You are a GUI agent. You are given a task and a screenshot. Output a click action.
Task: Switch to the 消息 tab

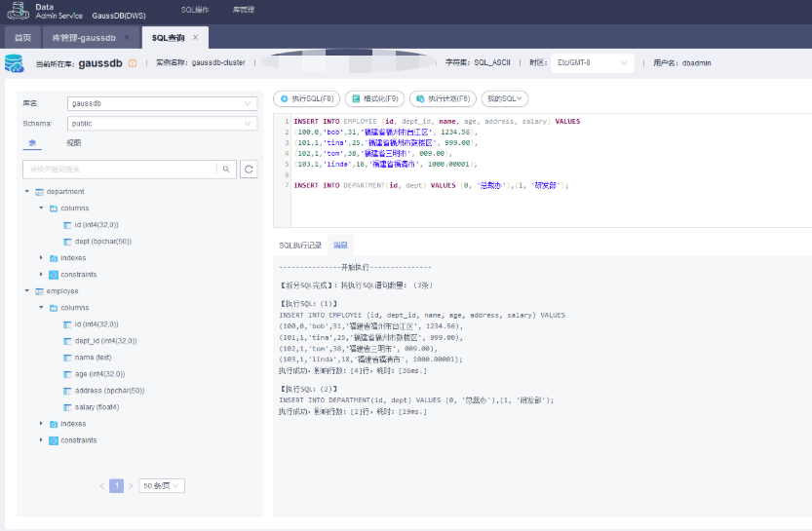pos(340,246)
